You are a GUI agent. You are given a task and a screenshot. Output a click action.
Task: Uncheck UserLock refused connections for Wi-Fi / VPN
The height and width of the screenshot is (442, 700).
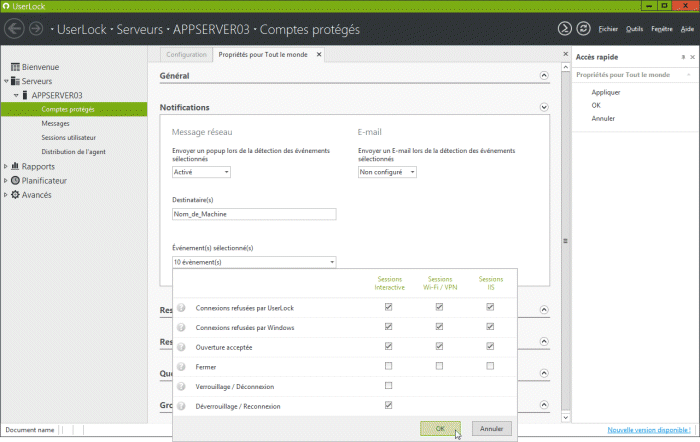pyautogui.click(x=439, y=307)
